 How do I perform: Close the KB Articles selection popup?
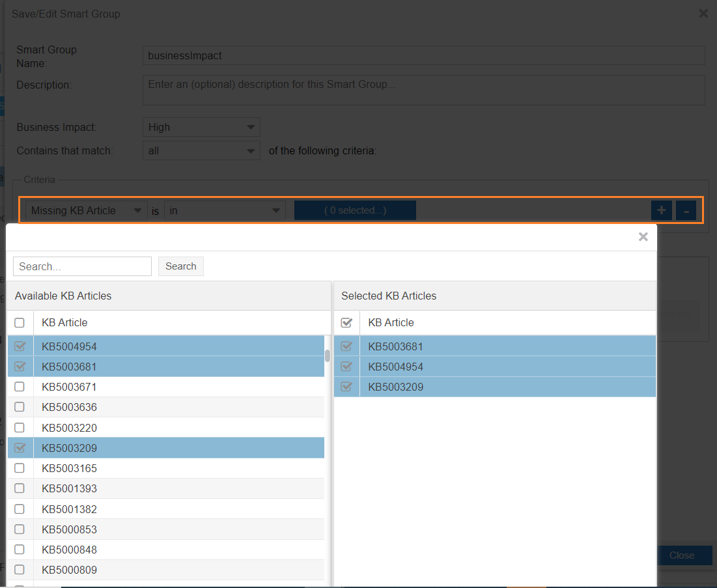pyautogui.click(x=643, y=237)
